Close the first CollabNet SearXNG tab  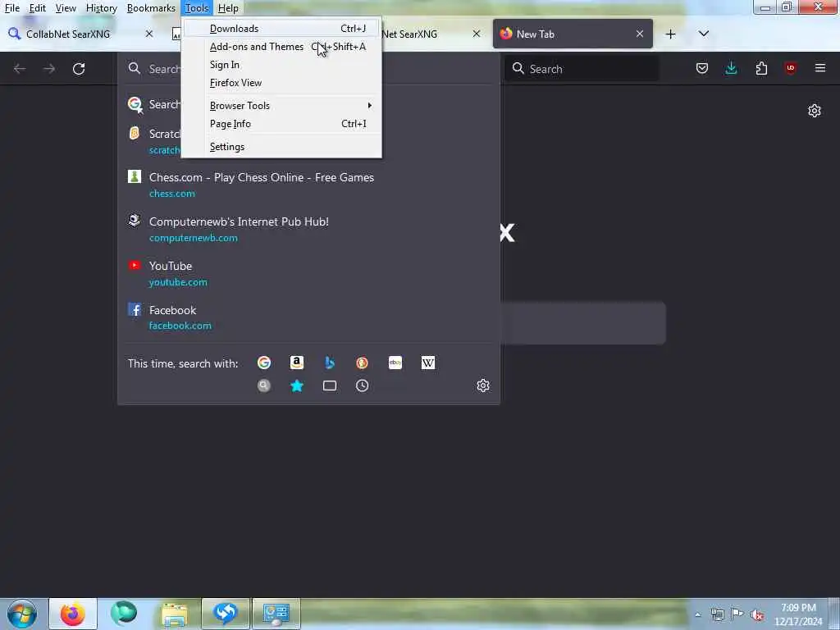(149, 34)
